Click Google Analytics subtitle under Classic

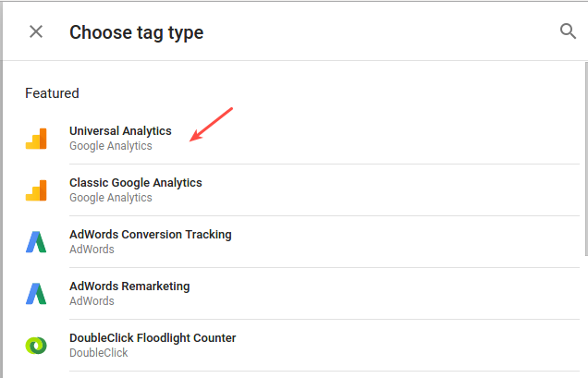[x=111, y=198]
